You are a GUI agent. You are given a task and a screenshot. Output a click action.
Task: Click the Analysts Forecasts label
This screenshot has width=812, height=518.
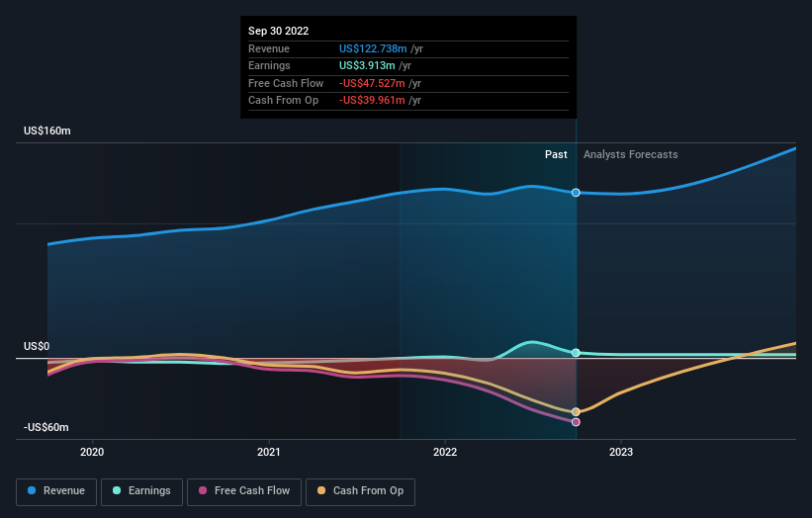630,154
